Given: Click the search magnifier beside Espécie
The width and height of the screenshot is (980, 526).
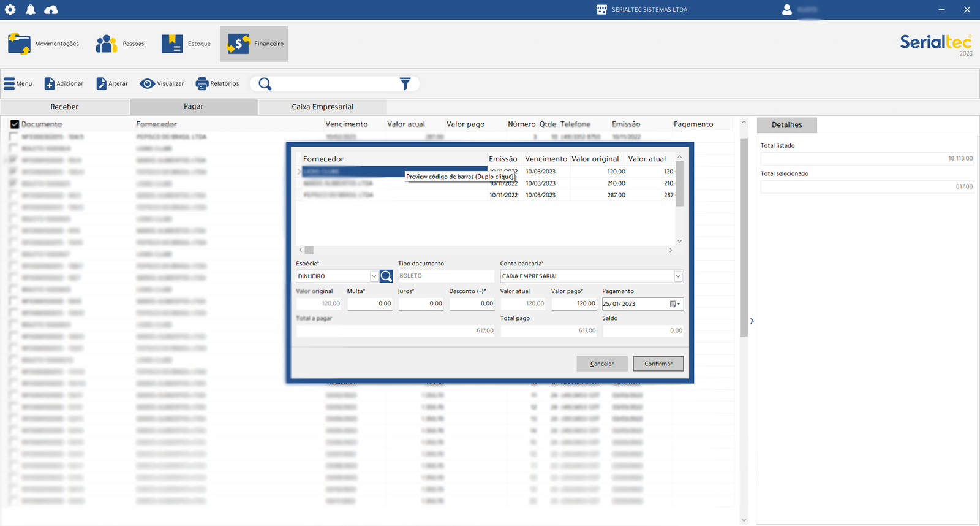Looking at the screenshot, I should point(386,276).
